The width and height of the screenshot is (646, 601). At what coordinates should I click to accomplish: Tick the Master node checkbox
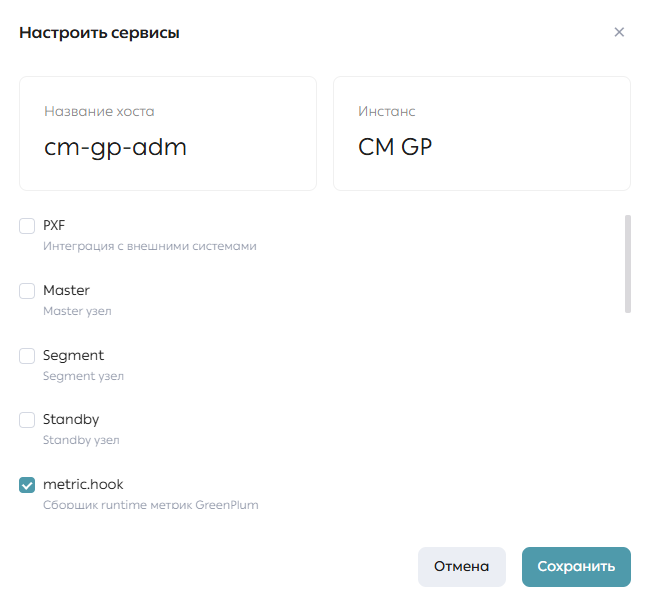point(27,291)
